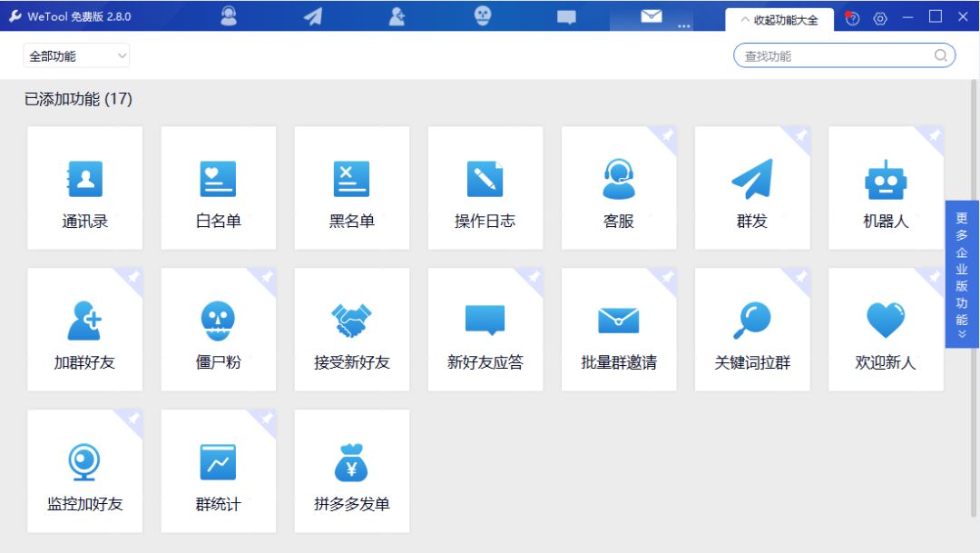
Task: Open the 操作日志 operation log card
Action: (x=485, y=188)
